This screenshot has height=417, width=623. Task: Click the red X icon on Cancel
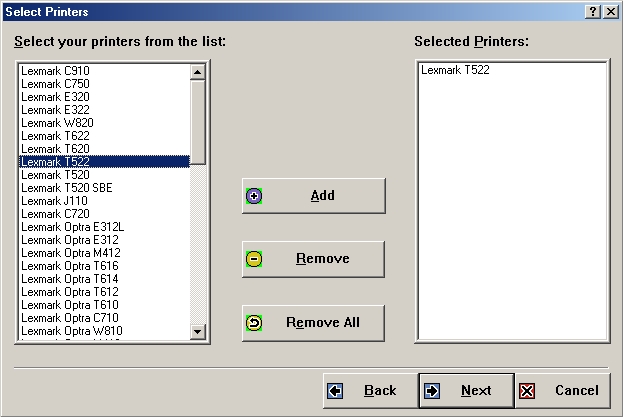[x=528, y=391]
